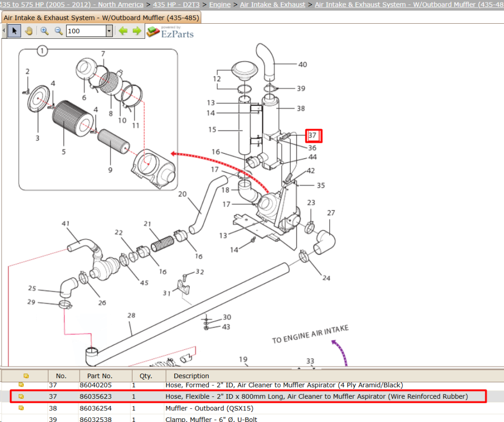Click callout 12 near the intake cap
The image size is (504, 422).
(217, 79)
